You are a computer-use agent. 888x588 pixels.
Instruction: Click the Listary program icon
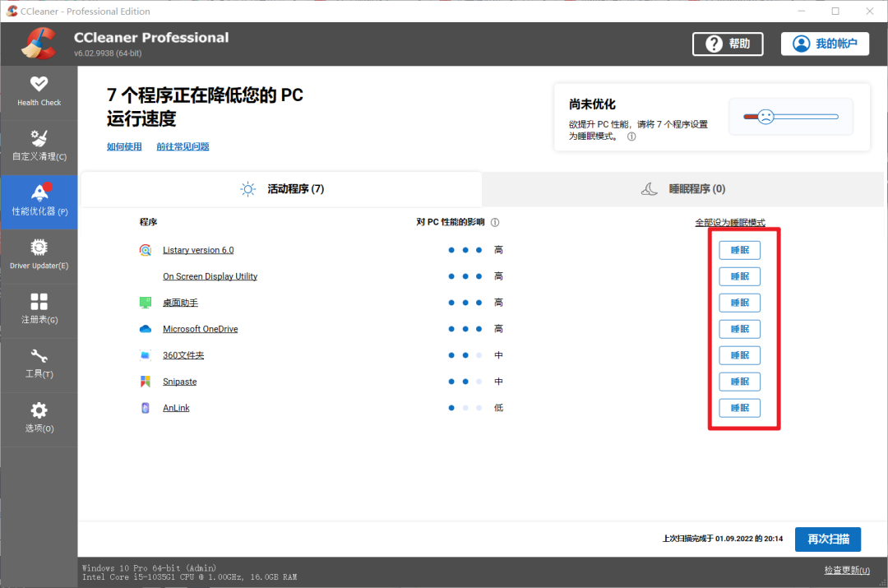pyautogui.click(x=146, y=250)
